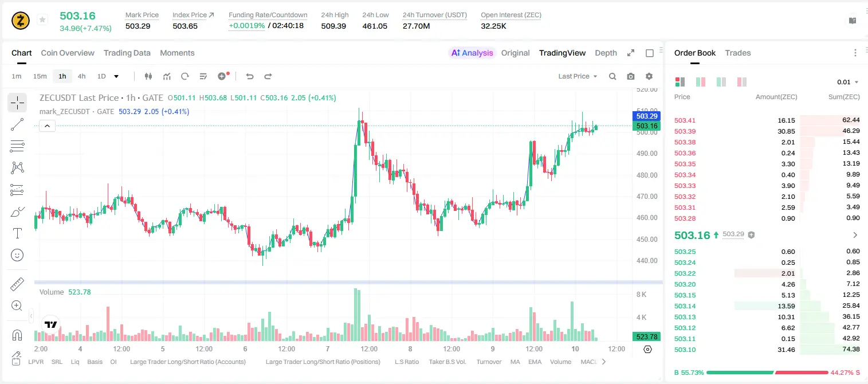
Task: Click the favorite star next to ZEC
Action: (42, 20)
